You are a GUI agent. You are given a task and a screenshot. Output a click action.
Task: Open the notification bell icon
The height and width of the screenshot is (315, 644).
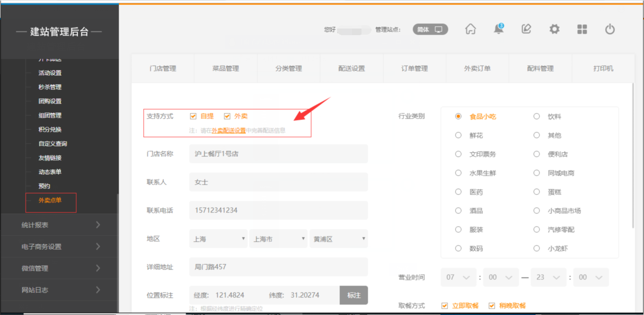pos(498,29)
